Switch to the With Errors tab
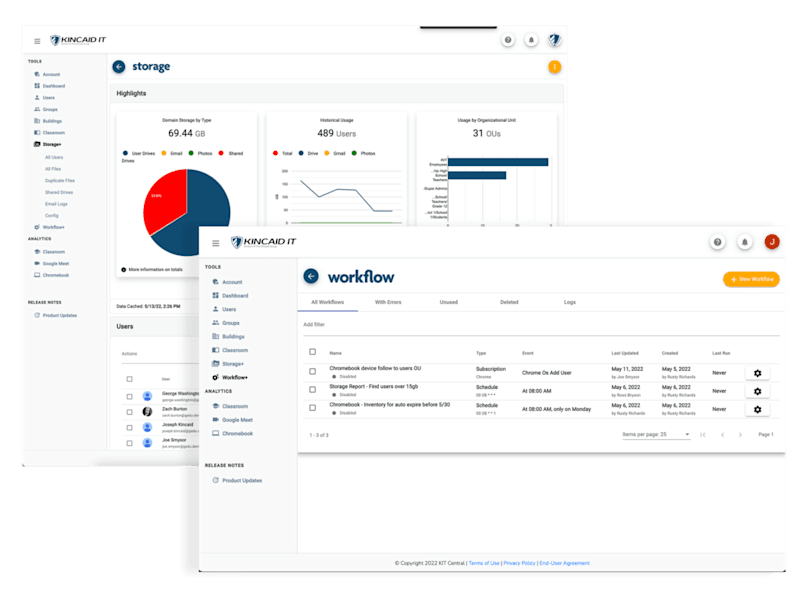Screen dimensions: 800x600 click(388, 302)
